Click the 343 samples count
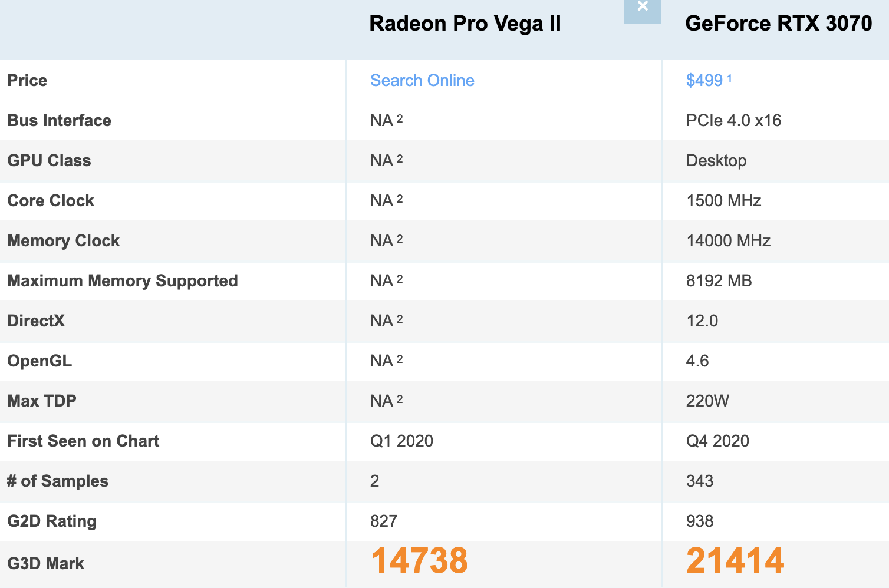Image resolution: width=889 pixels, height=588 pixels. (700, 481)
